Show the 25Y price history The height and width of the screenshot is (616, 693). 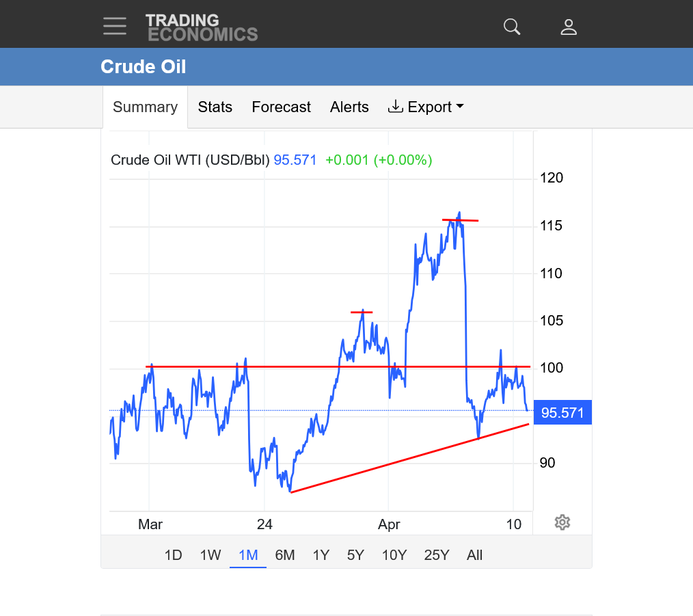click(436, 555)
